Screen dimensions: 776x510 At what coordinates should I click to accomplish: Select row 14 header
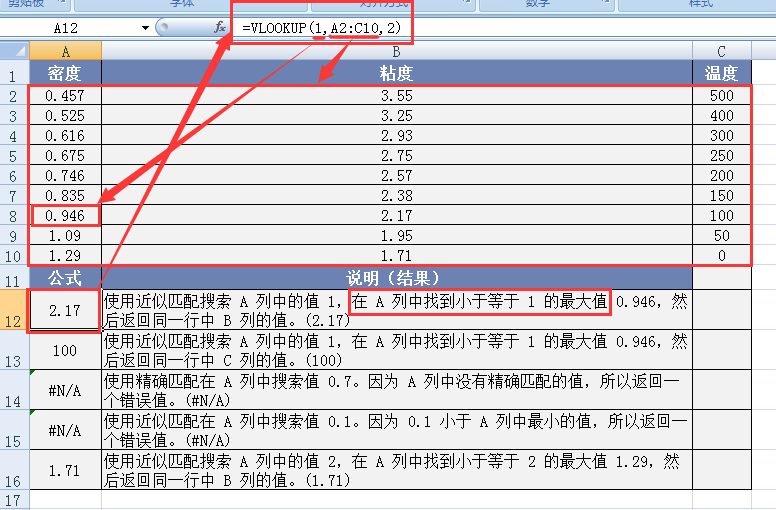pos(14,390)
